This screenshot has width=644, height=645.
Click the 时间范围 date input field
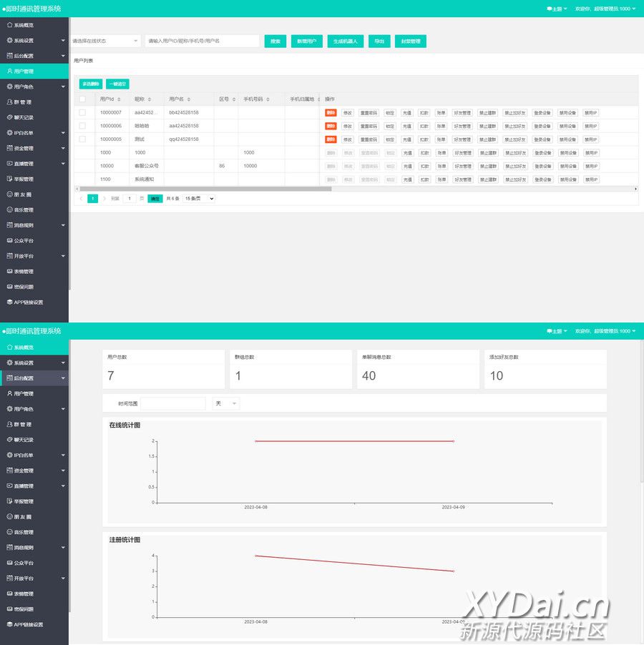tap(172, 403)
